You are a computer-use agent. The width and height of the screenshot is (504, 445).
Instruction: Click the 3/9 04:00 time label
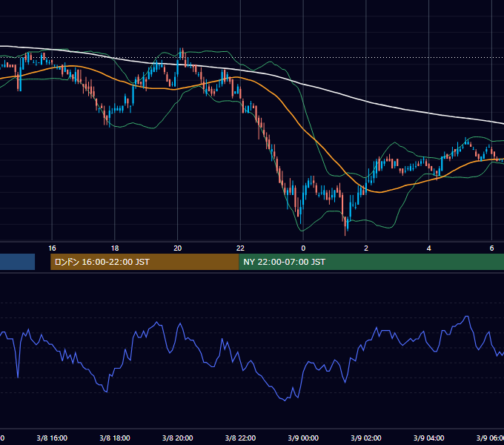tap(429, 438)
